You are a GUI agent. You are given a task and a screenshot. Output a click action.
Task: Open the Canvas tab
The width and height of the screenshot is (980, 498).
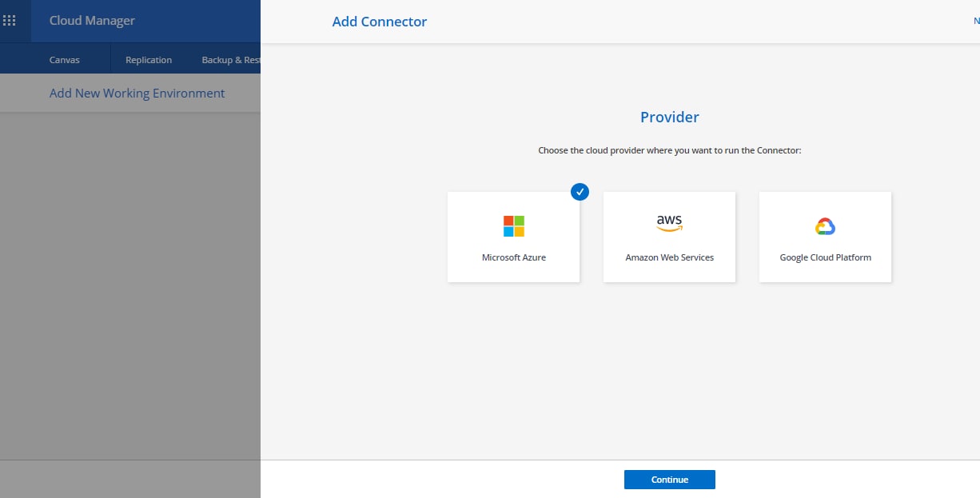coord(65,60)
